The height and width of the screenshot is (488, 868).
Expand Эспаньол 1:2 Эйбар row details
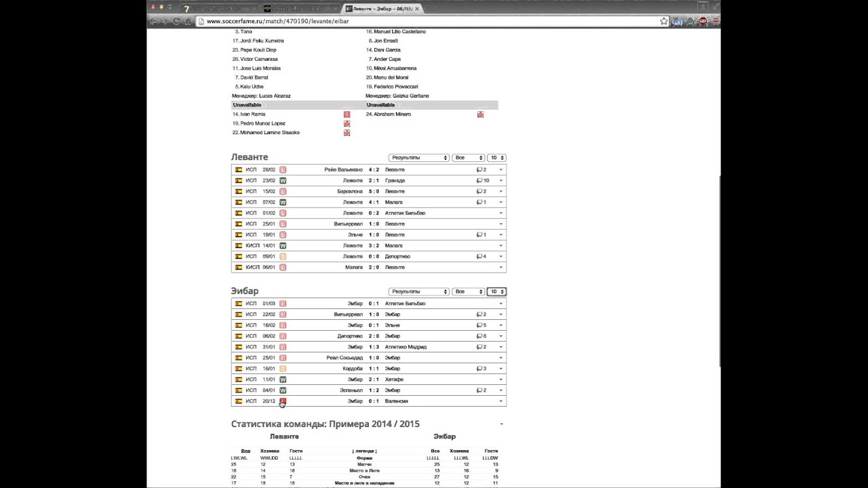tap(501, 390)
